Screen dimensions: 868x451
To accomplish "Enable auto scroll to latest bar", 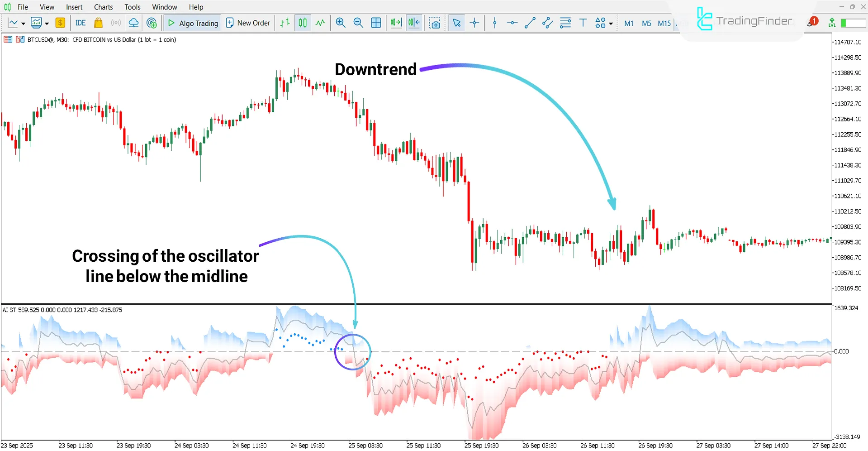I will click(396, 23).
